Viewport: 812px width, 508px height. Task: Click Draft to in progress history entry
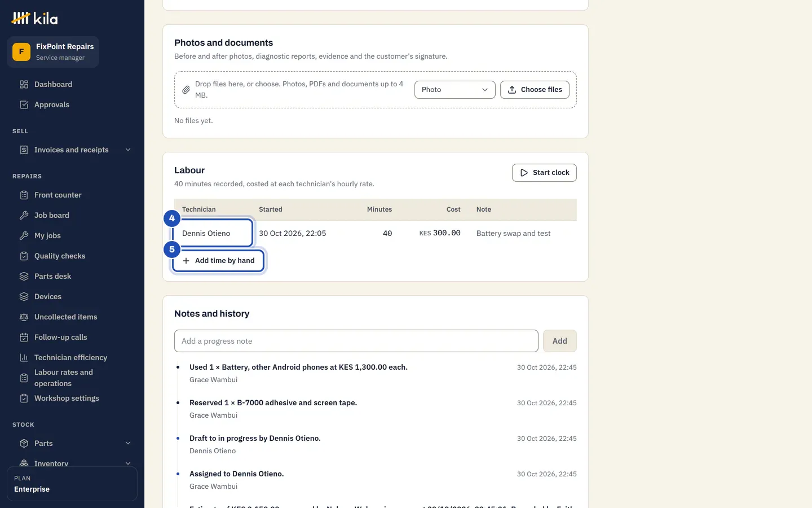(255, 439)
